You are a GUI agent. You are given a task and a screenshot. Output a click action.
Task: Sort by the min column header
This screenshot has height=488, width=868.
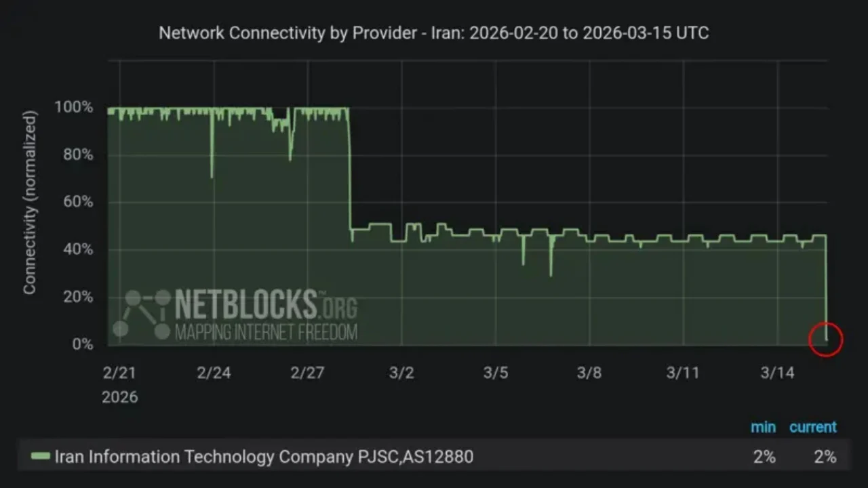763,427
